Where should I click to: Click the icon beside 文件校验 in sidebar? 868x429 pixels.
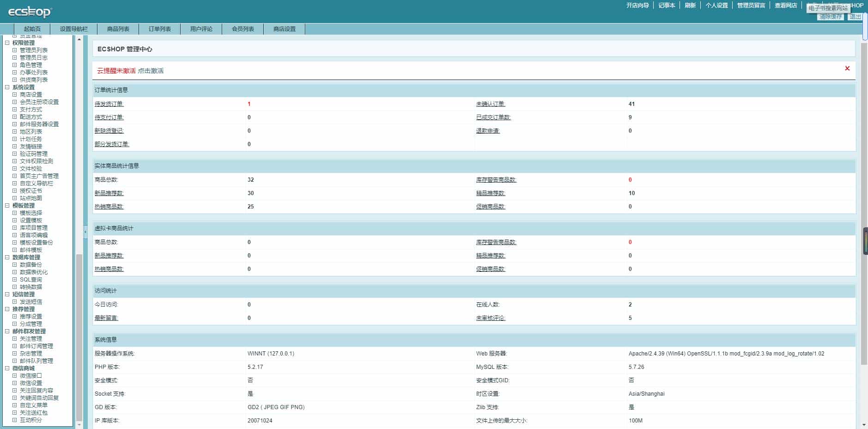[x=14, y=169]
